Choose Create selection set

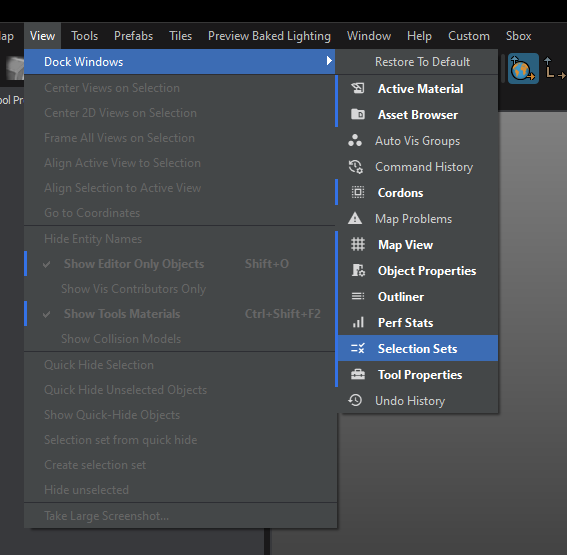(x=180, y=465)
